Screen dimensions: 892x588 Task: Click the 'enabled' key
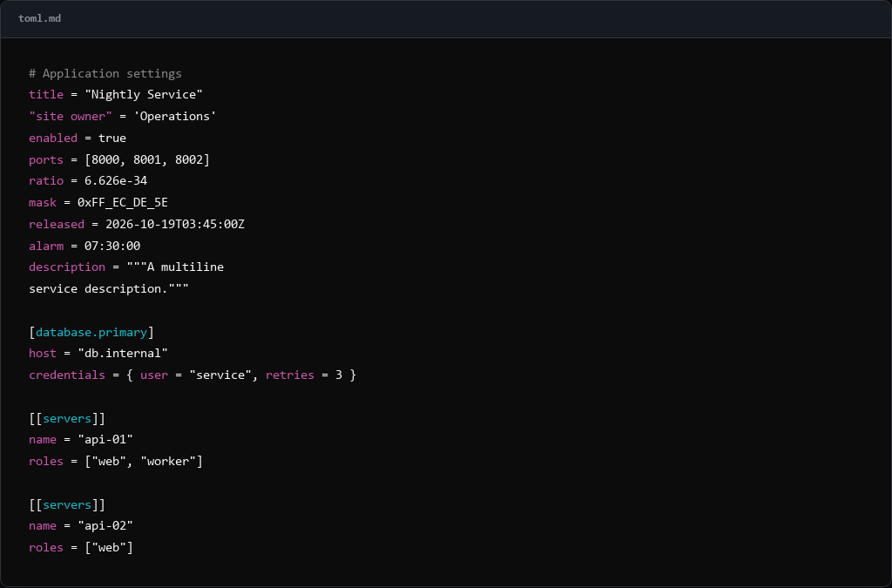coord(53,138)
